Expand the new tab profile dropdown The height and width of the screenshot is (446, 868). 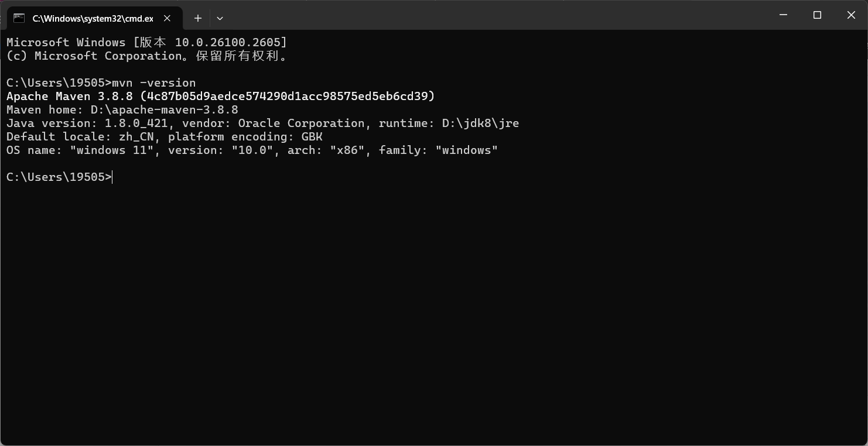[x=220, y=18]
